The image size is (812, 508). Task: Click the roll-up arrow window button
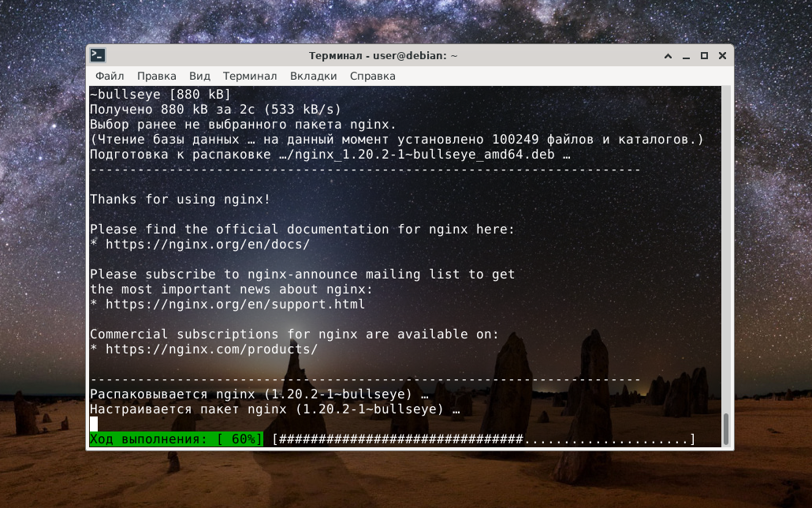[x=668, y=56]
